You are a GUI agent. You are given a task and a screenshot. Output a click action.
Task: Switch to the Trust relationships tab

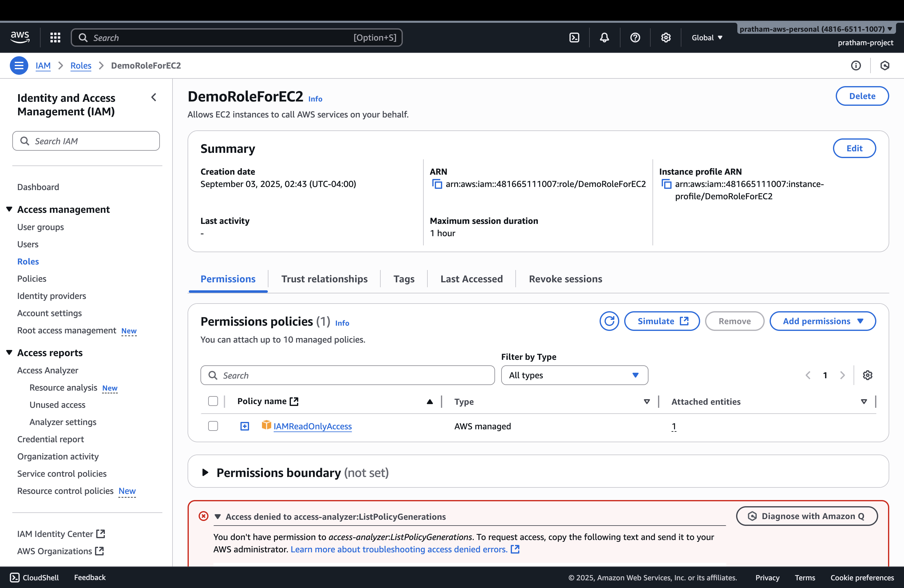tap(324, 279)
